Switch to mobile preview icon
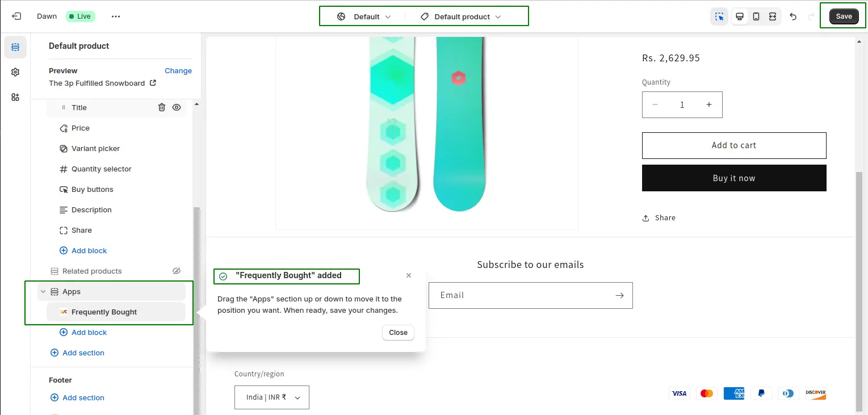The height and width of the screenshot is (415, 868). tap(756, 16)
